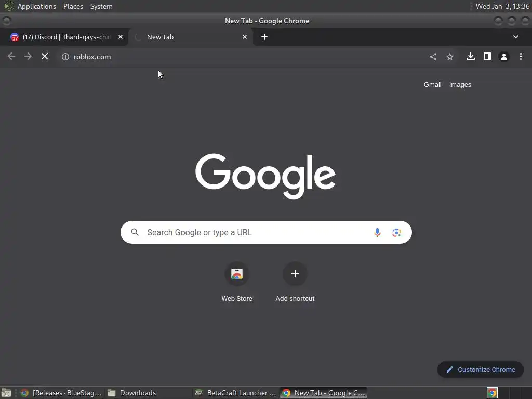Click the clock showing Wed Jan 3
The image size is (532, 399).
[x=502, y=6]
